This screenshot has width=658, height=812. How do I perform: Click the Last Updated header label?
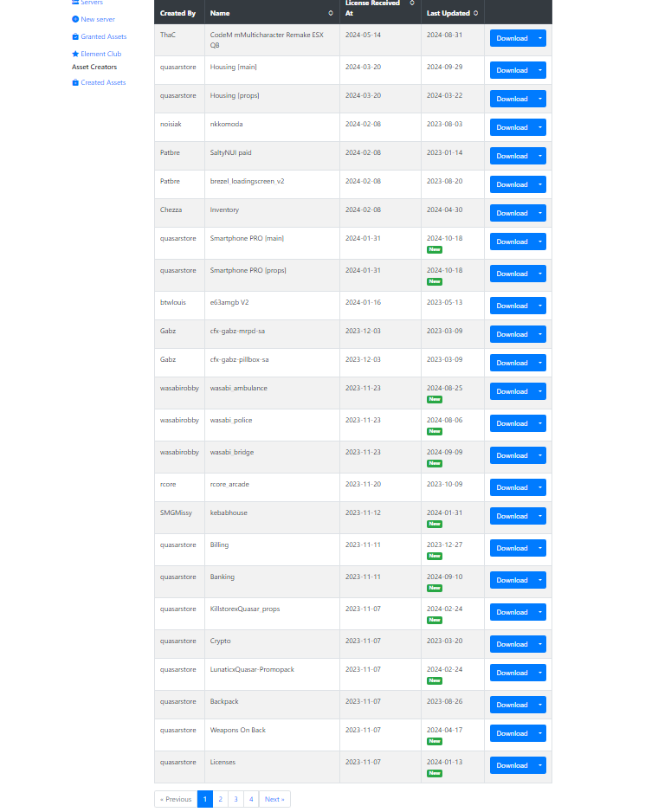click(448, 14)
